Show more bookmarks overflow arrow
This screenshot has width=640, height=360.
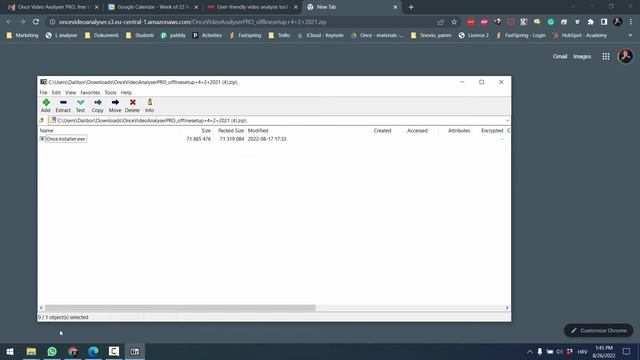point(630,36)
